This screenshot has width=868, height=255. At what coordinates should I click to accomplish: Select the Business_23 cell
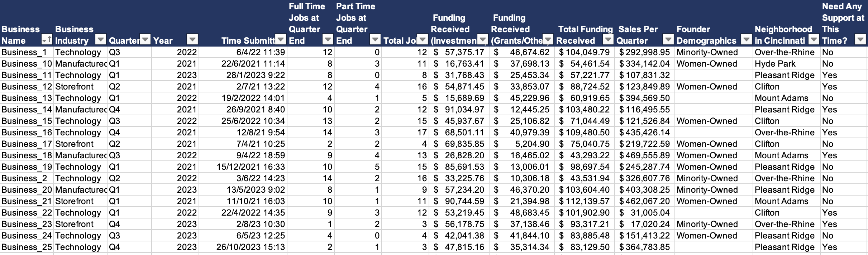(27, 224)
